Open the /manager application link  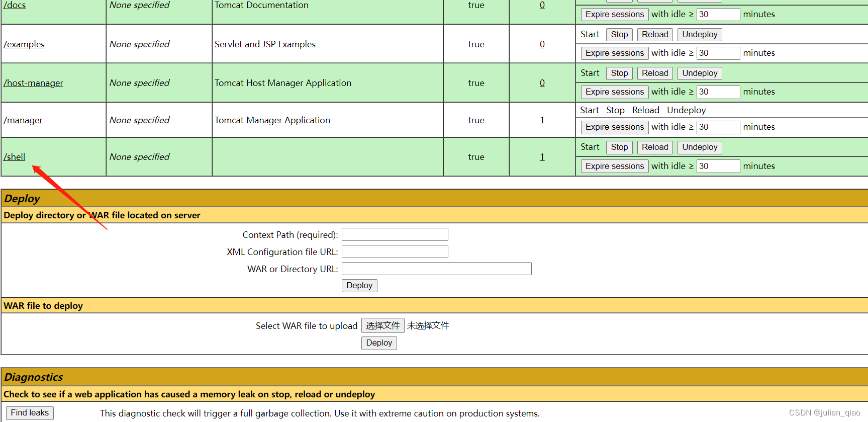[x=23, y=120]
